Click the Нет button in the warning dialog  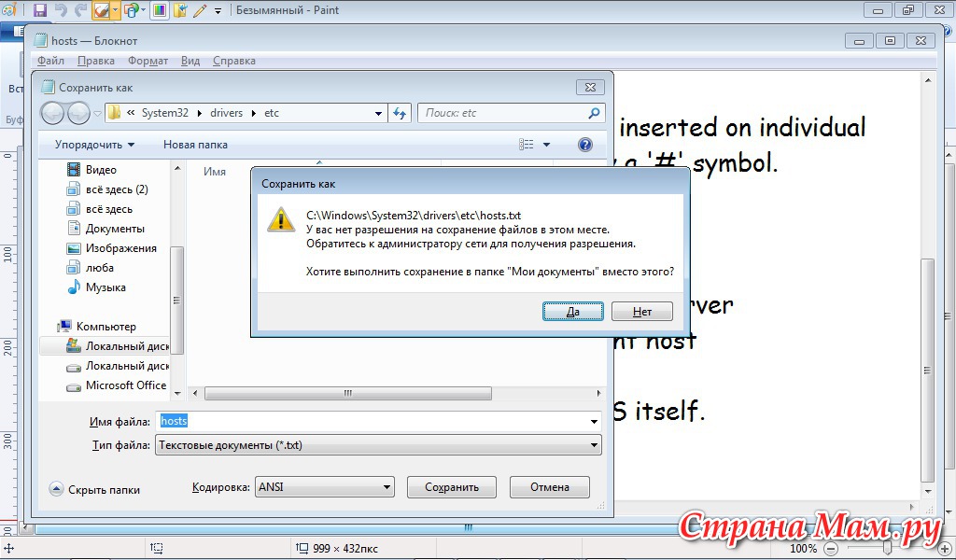(642, 312)
